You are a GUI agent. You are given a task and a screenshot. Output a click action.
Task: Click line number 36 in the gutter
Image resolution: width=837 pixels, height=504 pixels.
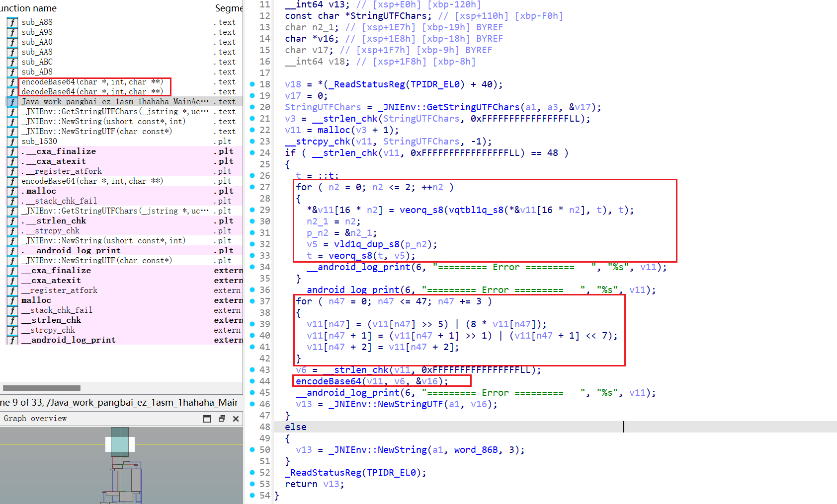tap(265, 290)
